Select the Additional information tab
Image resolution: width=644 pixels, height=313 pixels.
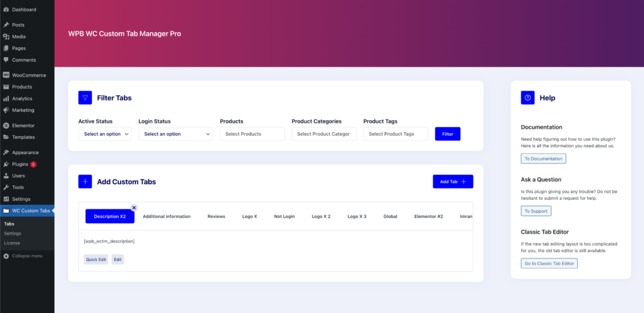point(167,216)
